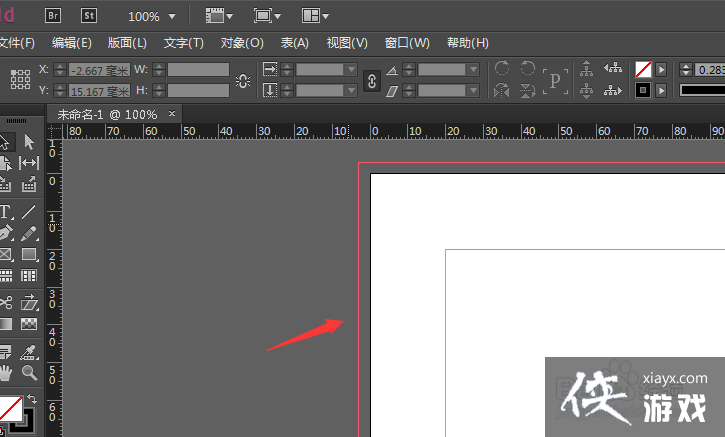Expand the Scale X percentage dropdown
The image size is (725, 437).
point(351,69)
